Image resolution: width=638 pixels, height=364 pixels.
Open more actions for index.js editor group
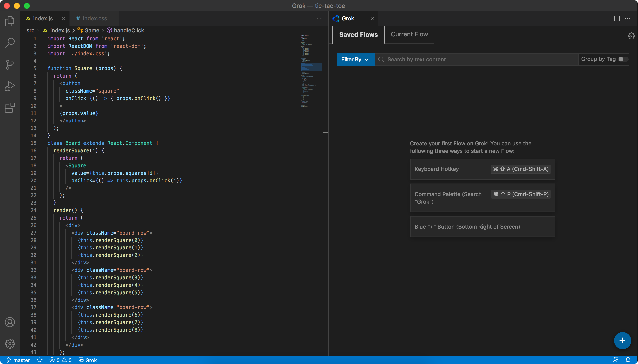pos(319,18)
